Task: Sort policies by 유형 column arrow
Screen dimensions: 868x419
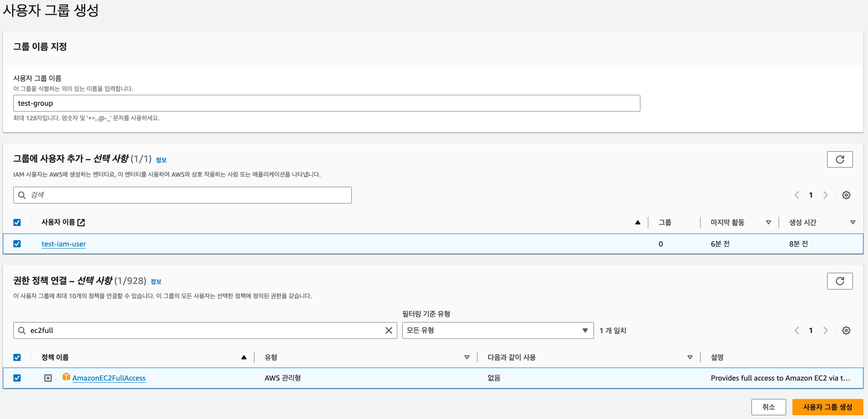Action: tap(467, 357)
